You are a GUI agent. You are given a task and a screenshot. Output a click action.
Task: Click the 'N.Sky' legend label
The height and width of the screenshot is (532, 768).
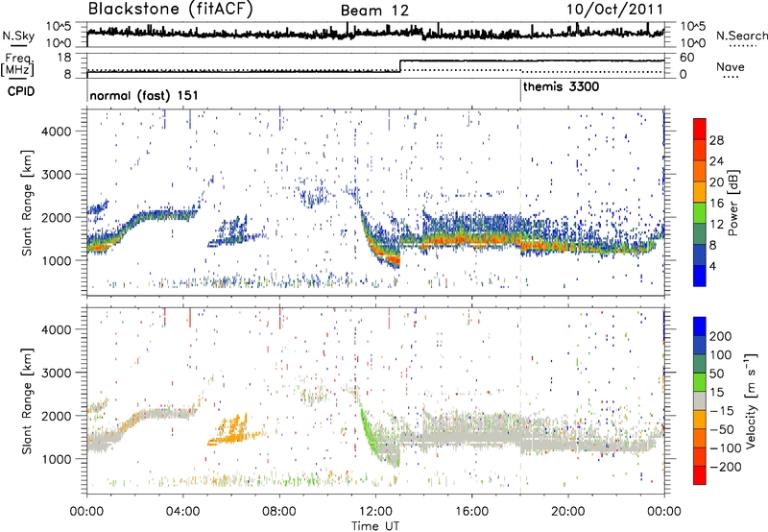(18, 36)
